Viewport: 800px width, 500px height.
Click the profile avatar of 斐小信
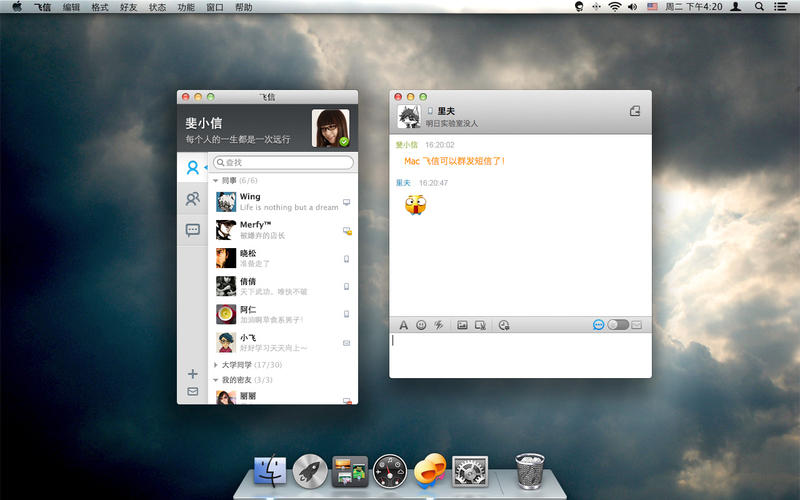[x=331, y=128]
